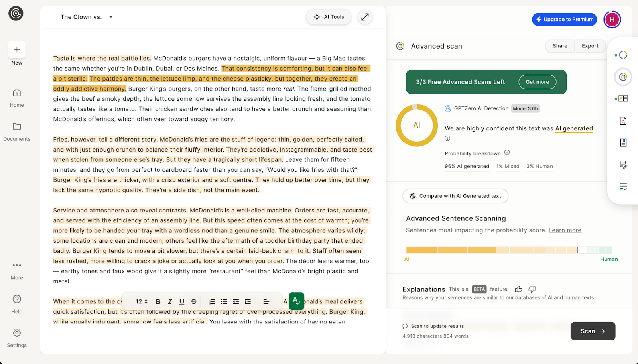Image resolution: width=638 pixels, height=364 pixels.
Task: Click the Scan button
Action: [593, 331]
